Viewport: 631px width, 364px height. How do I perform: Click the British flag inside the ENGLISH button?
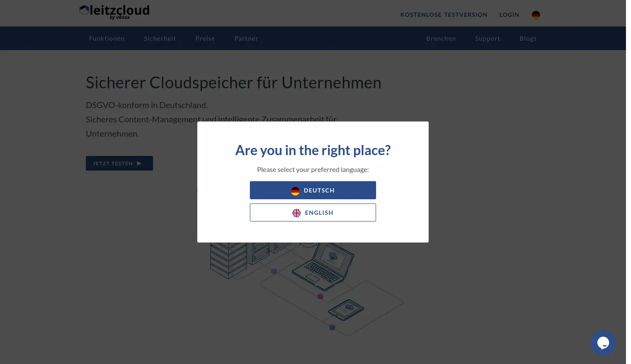point(297,213)
